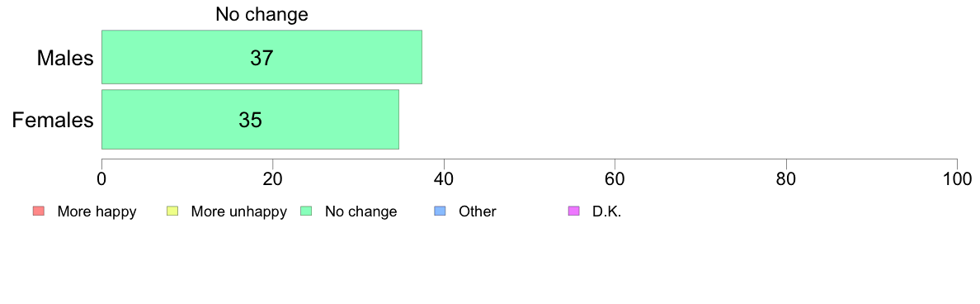Click the 100 tick label on axis
Image resolution: width=980 pixels, height=304 pixels.
point(957,178)
